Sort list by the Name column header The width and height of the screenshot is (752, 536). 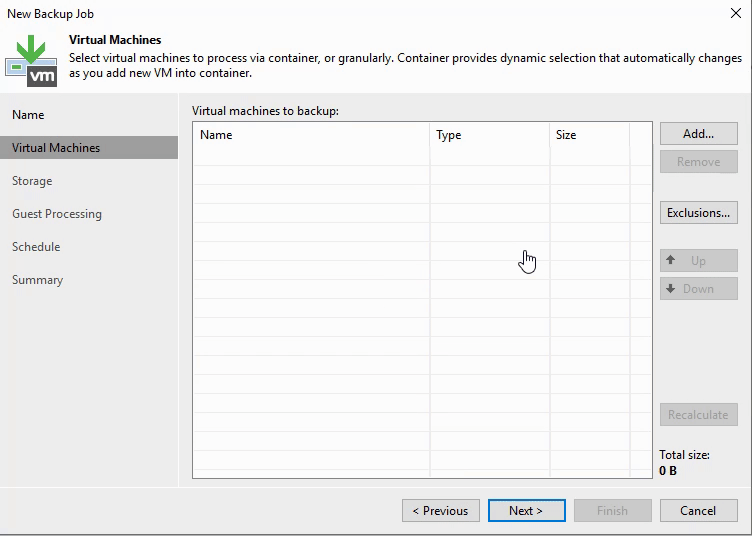point(310,135)
